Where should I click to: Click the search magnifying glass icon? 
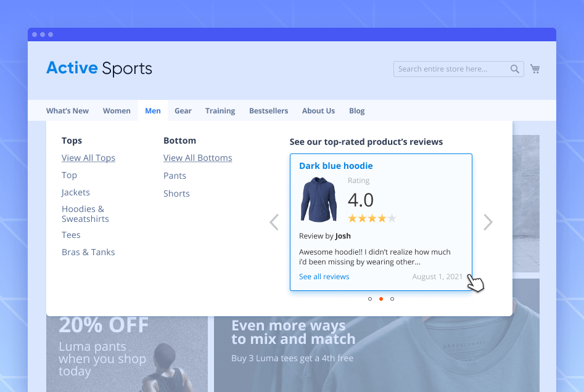[514, 69]
